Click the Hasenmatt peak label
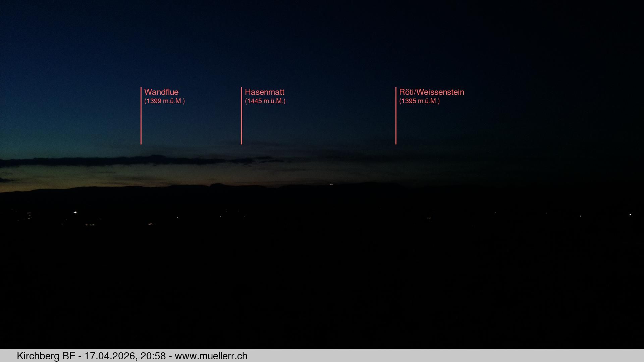 [264, 92]
